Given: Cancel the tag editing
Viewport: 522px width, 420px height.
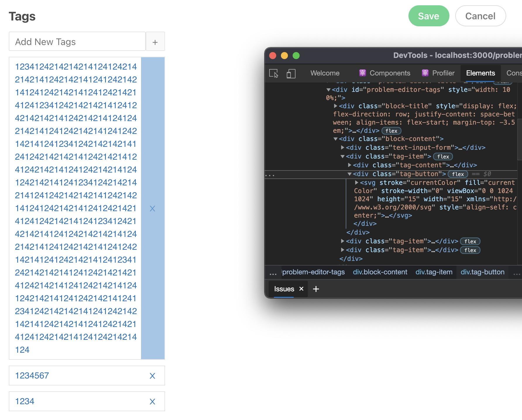Looking at the screenshot, I should (x=480, y=16).
